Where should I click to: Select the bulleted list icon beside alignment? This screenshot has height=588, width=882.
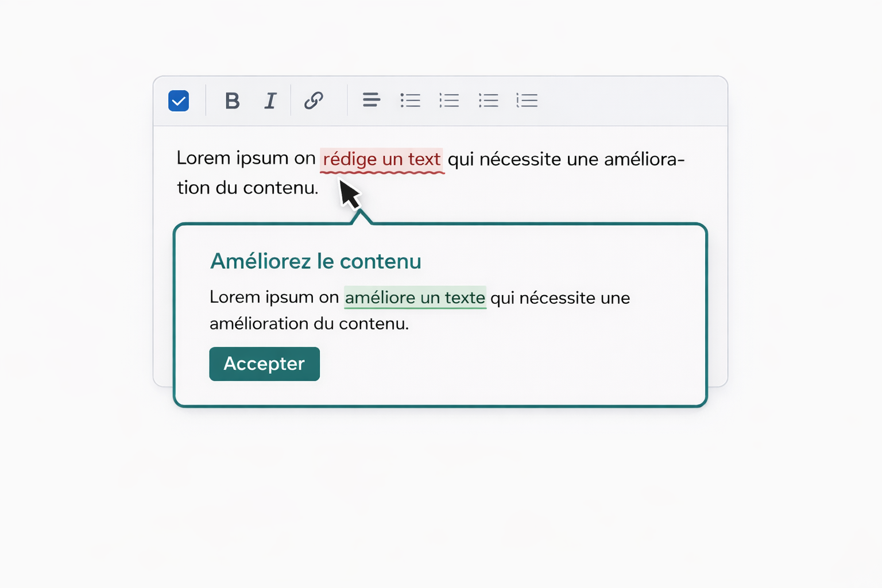(x=410, y=100)
